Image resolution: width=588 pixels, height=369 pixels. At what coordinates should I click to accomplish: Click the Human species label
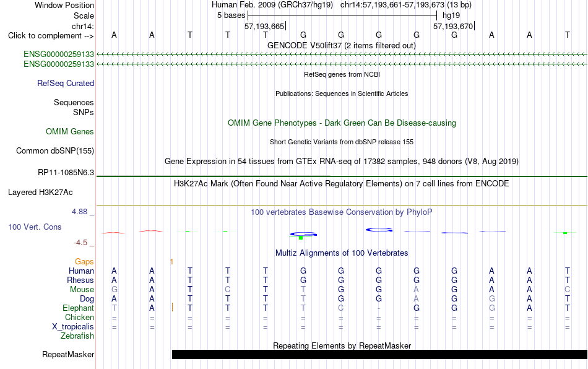pos(81,271)
